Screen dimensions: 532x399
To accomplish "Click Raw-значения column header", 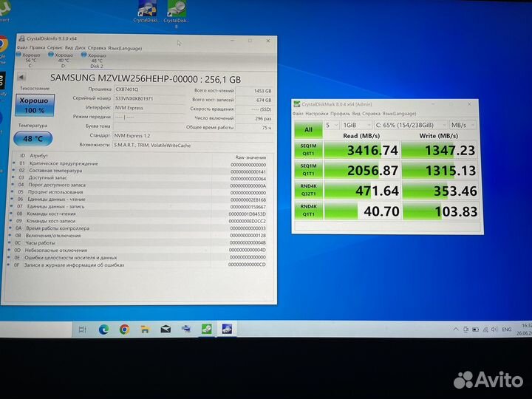I will [x=250, y=157].
